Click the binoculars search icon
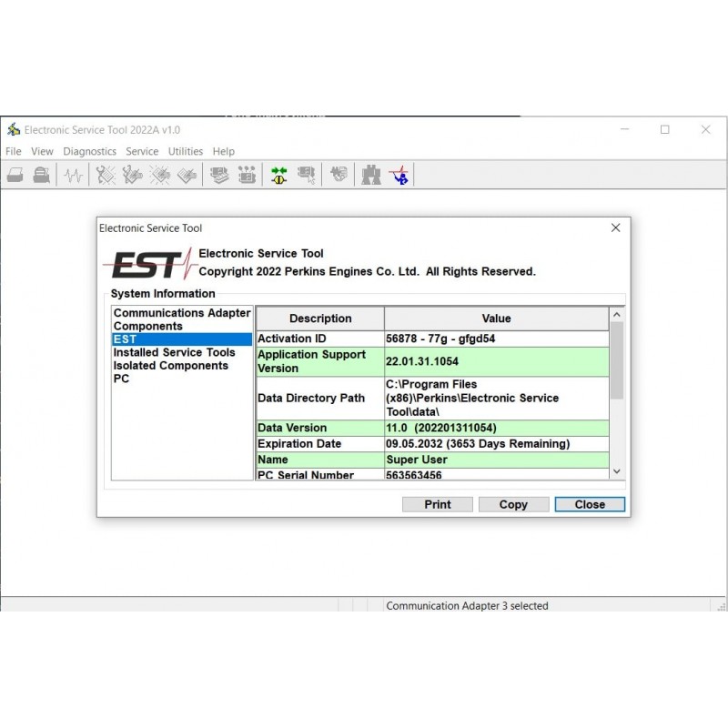 coord(371,175)
